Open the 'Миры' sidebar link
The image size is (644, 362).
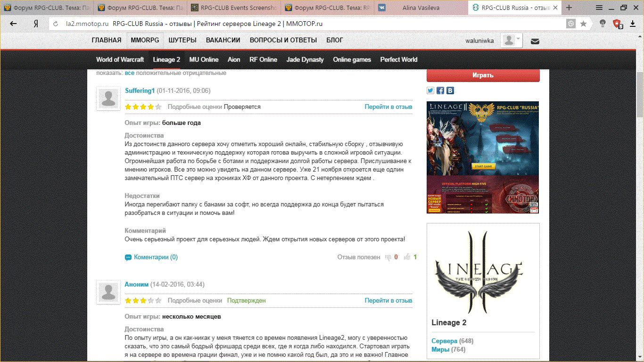[441, 349]
